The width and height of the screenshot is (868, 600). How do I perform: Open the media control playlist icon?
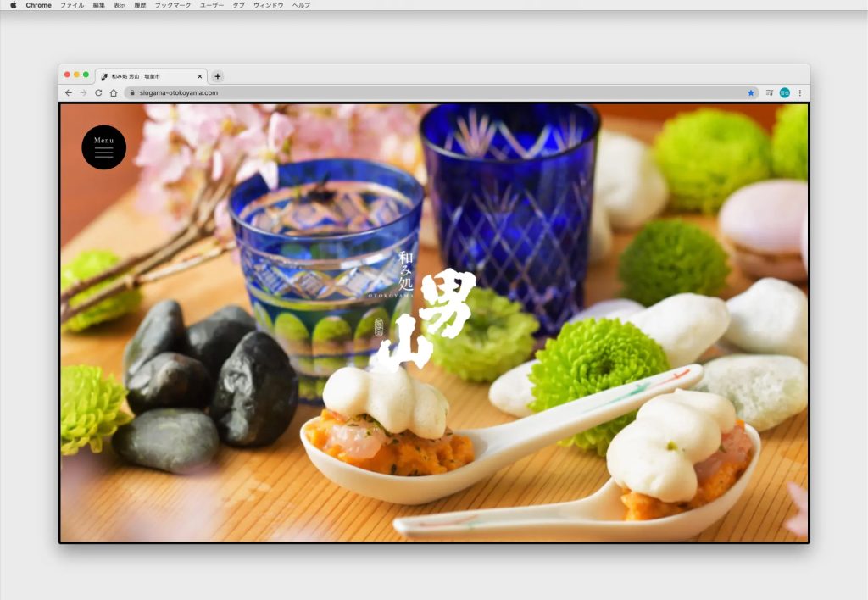[769, 92]
